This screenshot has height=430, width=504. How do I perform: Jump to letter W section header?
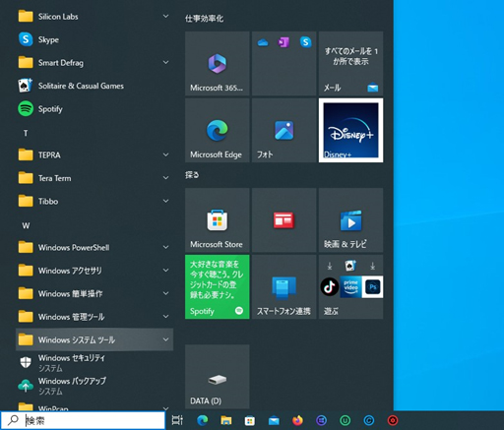point(26,225)
